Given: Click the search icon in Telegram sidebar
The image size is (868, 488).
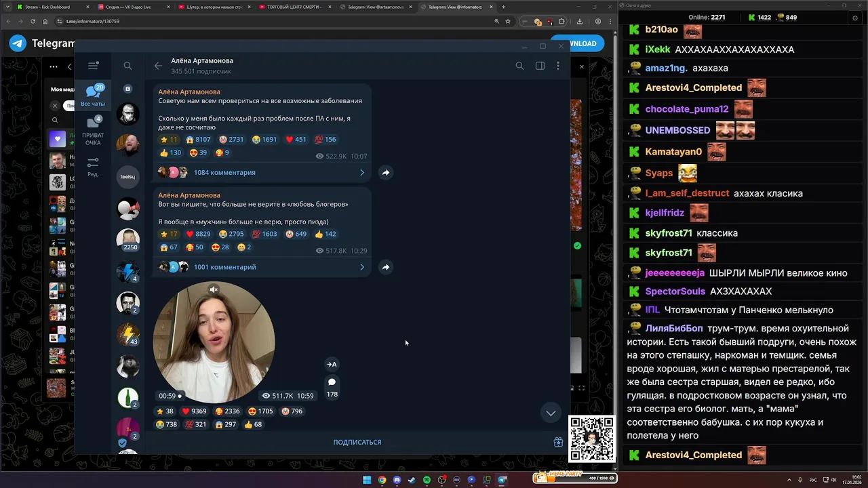Looking at the screenshot, I should [x=127, y=66].
